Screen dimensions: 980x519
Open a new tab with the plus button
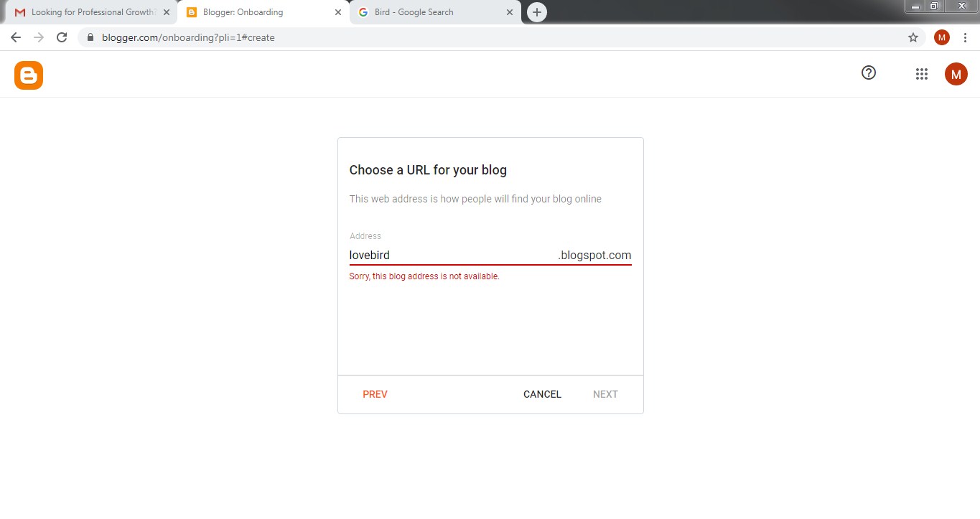point(536,12)
